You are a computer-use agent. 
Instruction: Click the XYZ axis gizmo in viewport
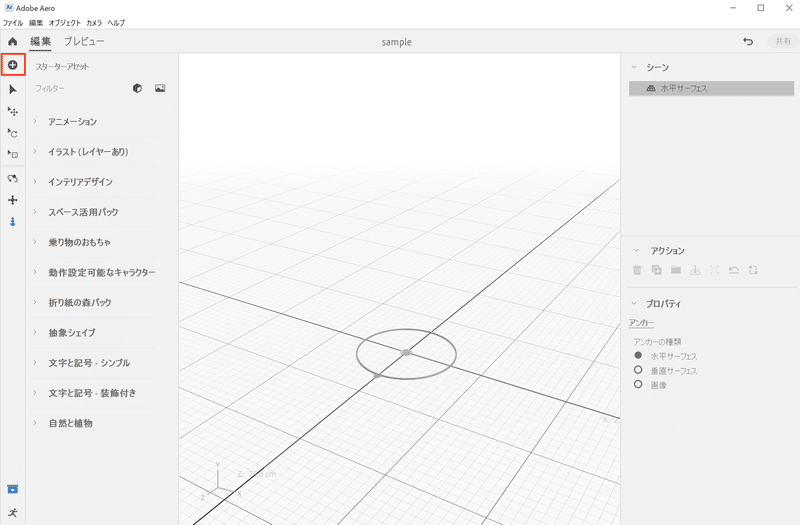click(x=219, y=482)
